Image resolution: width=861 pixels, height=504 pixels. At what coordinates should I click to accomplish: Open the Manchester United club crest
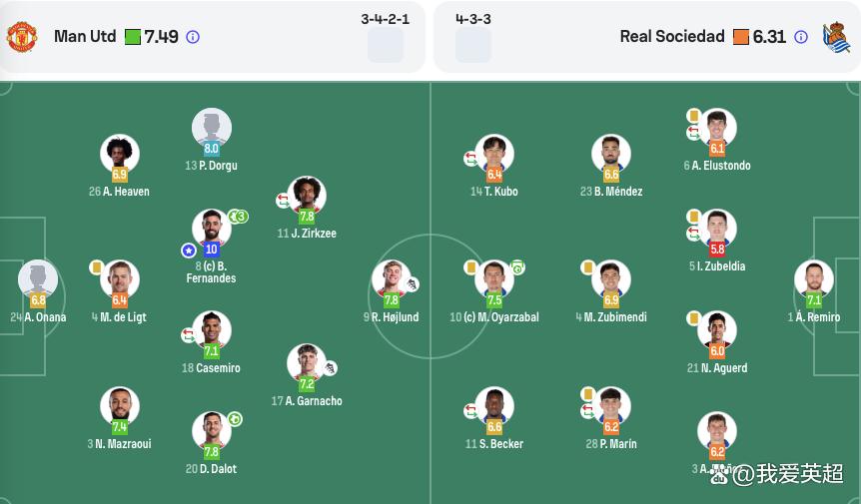pos(21,37)
